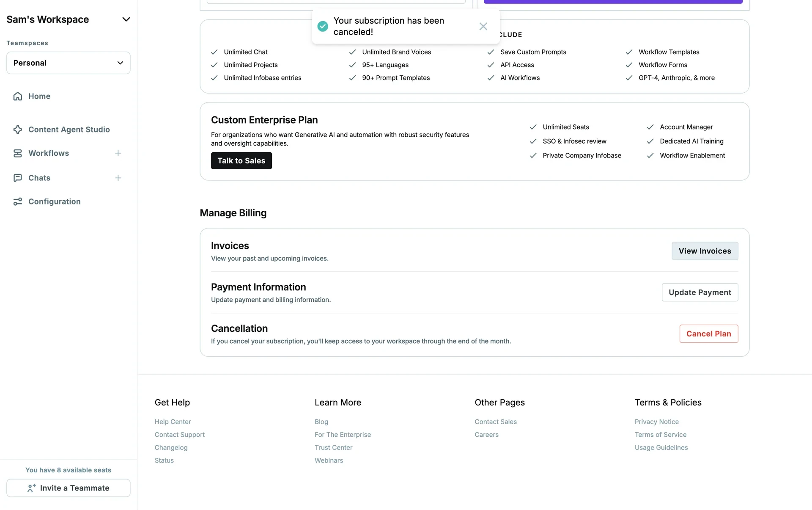The height and width of the screenshot is (510, 812).
Task: Click checkmark beside SSO & Infosec review
Action: 533,141
